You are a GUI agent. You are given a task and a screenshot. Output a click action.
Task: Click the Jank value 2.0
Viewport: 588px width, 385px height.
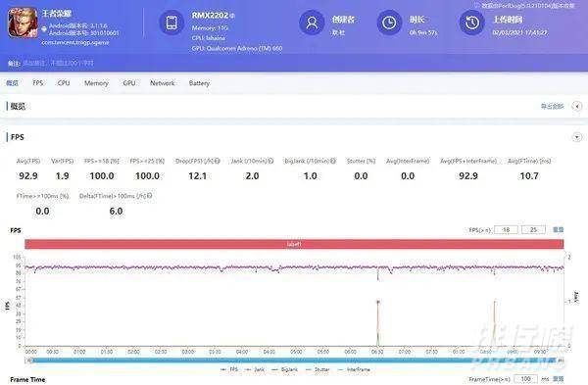coord(252,175)
